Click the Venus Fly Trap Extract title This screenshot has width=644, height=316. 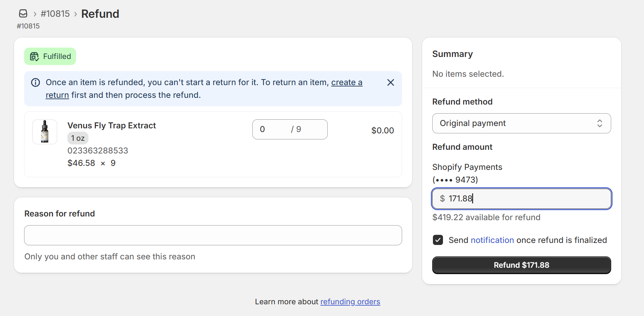112,126
